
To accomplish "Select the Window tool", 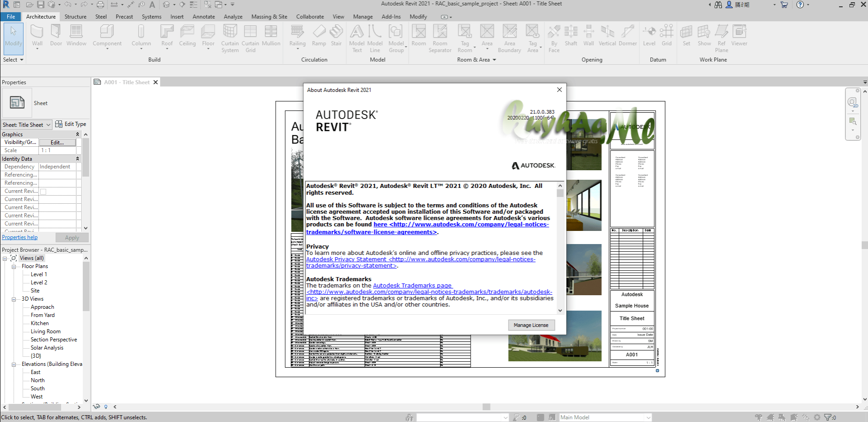I will 76,35.
